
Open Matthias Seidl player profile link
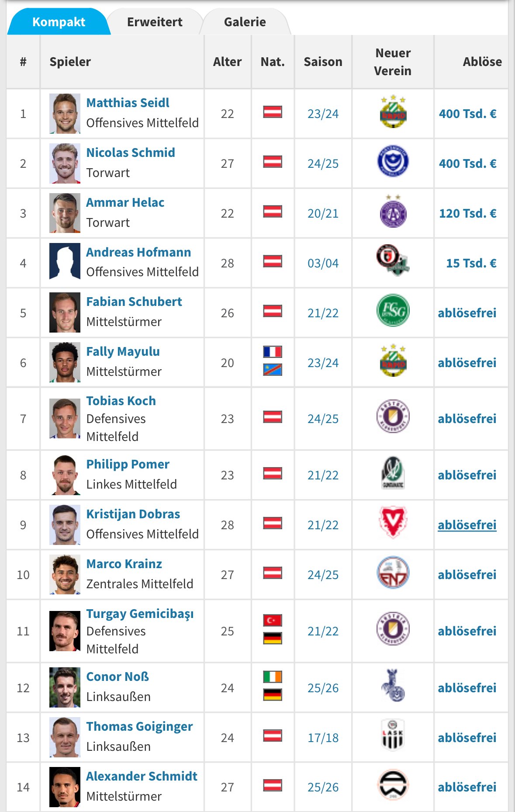pos(128,103)
